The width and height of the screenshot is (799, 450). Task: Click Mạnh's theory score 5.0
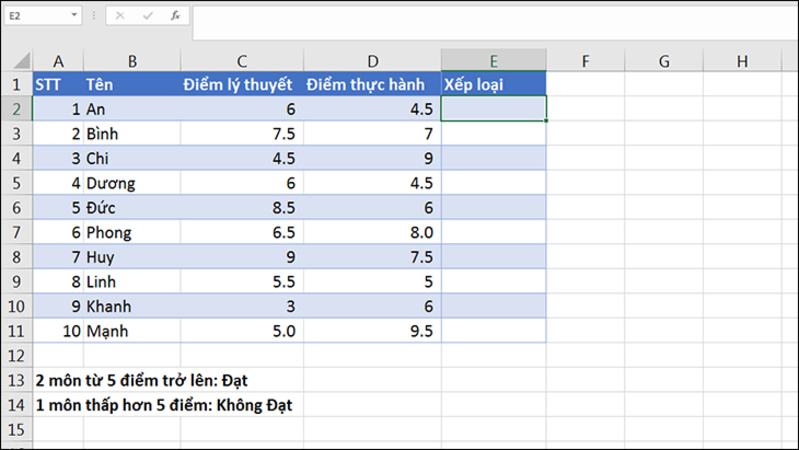coord(242,331)
